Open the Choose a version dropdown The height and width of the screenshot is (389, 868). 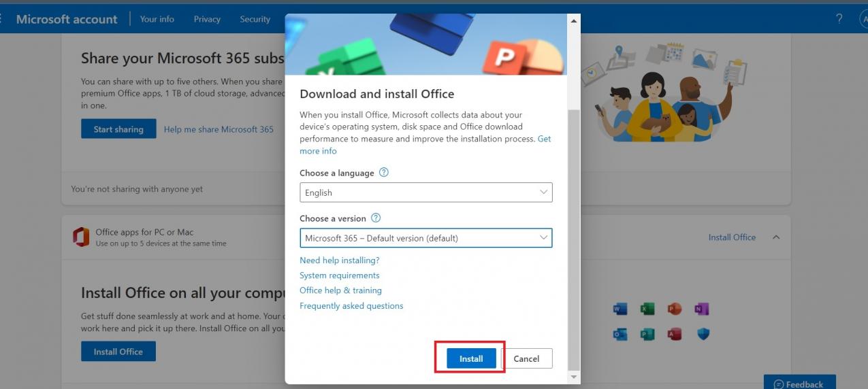(x=425, y=238)
